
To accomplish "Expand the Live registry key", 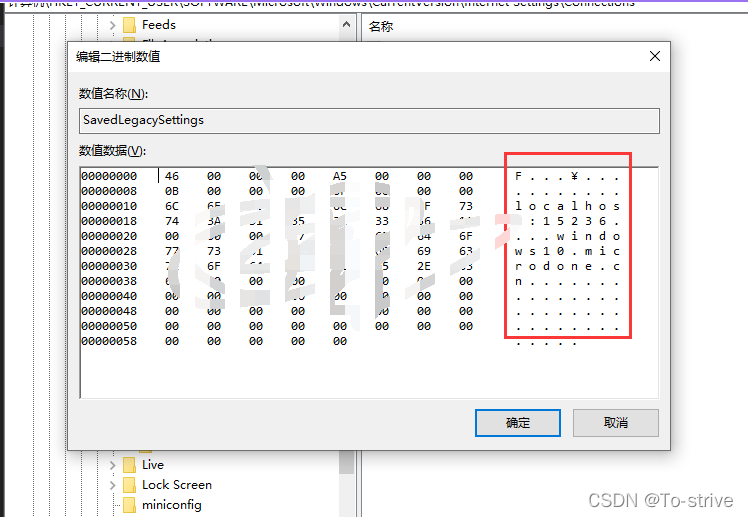I will click(x=113, y=465).
